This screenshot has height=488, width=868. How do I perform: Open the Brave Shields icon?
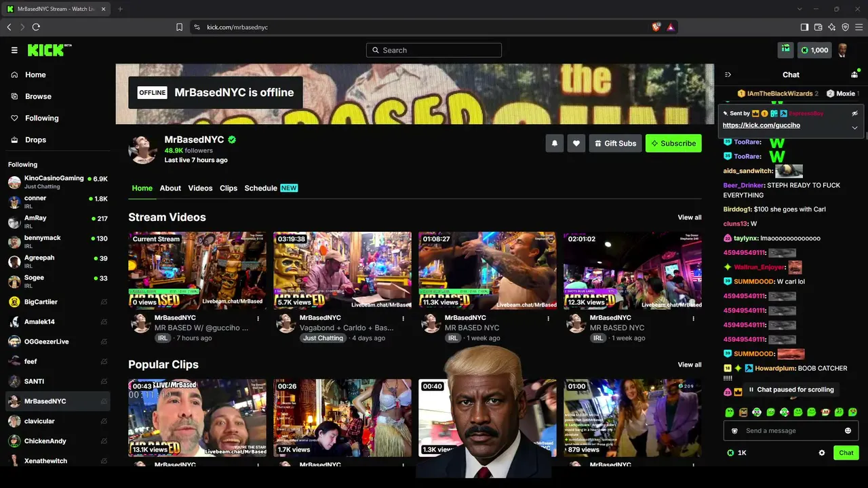(x=656, y=27)
